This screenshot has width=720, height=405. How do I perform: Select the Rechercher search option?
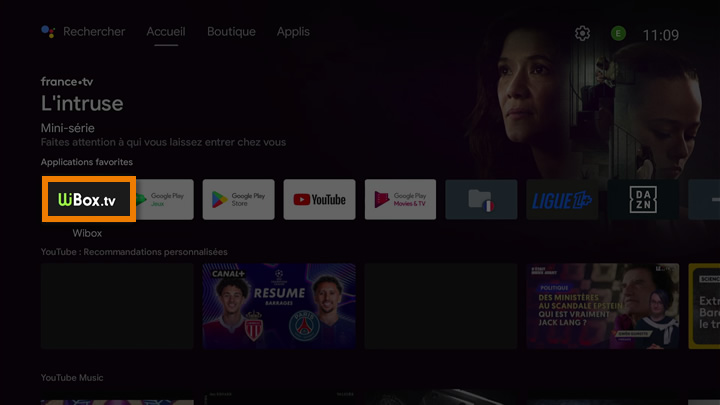tap(94, 32)
